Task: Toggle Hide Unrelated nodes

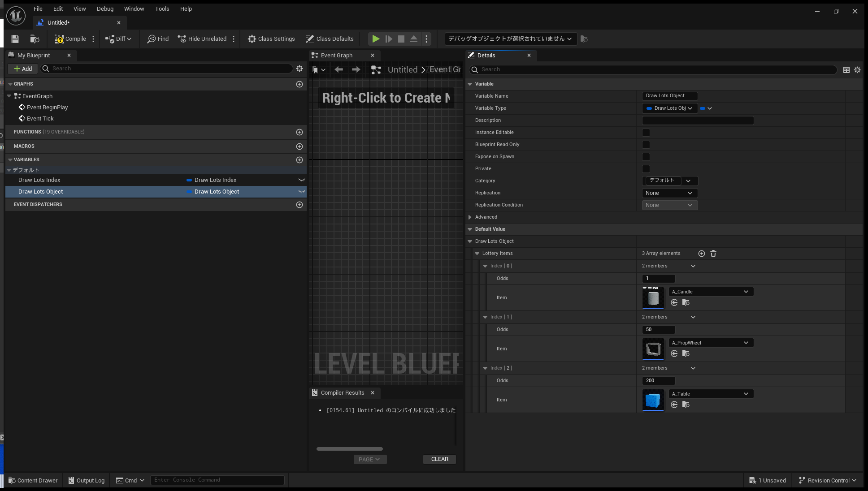Action: click(x=202, y=39)
